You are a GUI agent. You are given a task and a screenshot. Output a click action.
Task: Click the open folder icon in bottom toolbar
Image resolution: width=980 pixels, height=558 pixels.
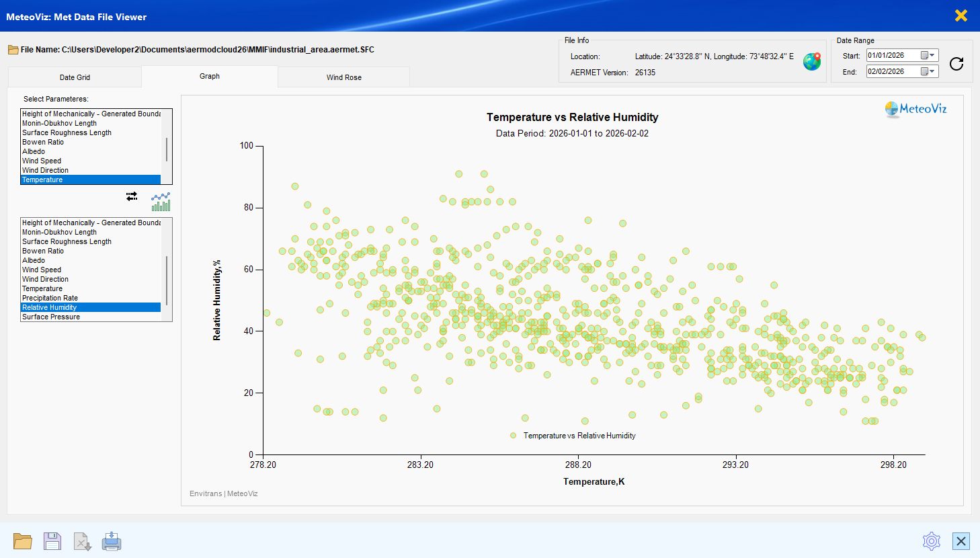(x=23, y=541)
